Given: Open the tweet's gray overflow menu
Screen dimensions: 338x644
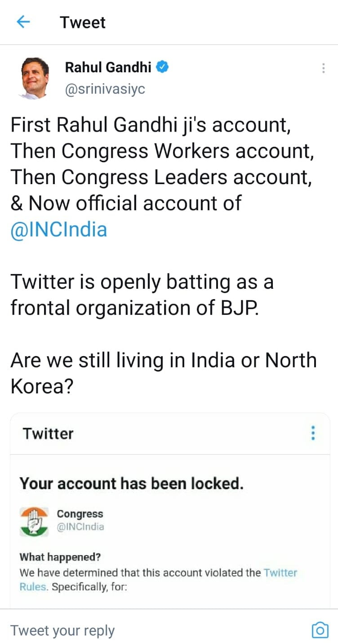Looking at the screenshot, I should (x=323, y=68).
